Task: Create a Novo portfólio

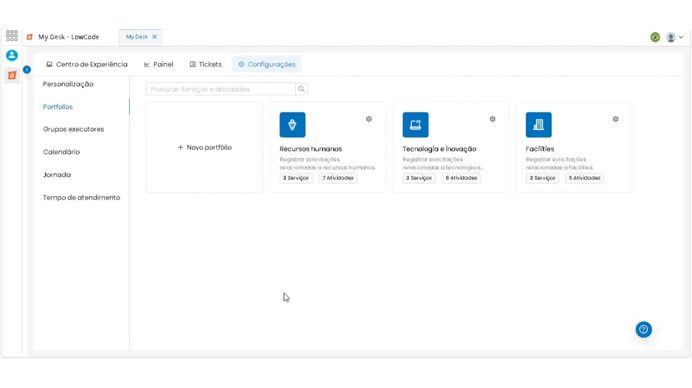Action: coord(204,147)
